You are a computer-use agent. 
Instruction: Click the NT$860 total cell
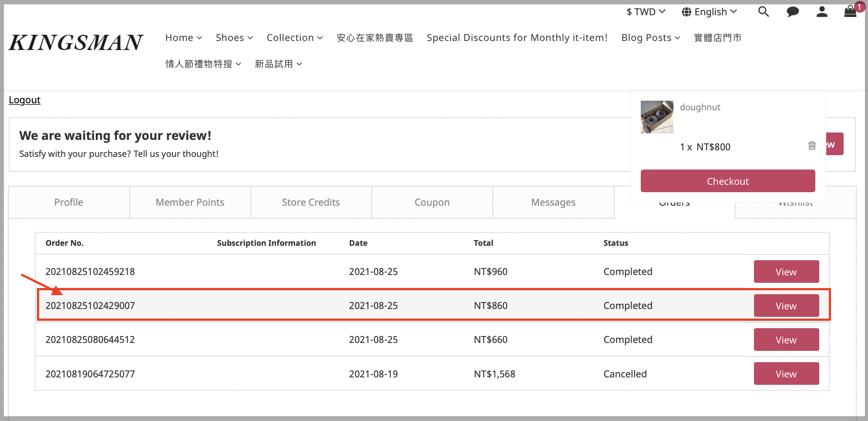click(x=491, y=306)
